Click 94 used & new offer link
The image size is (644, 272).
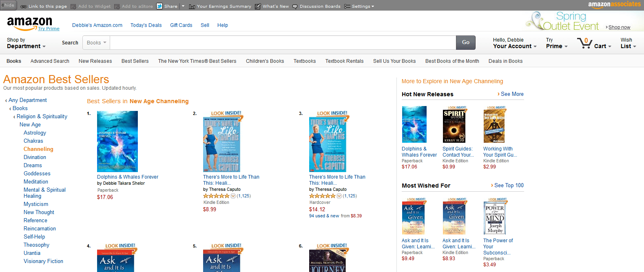coord(324,216)
